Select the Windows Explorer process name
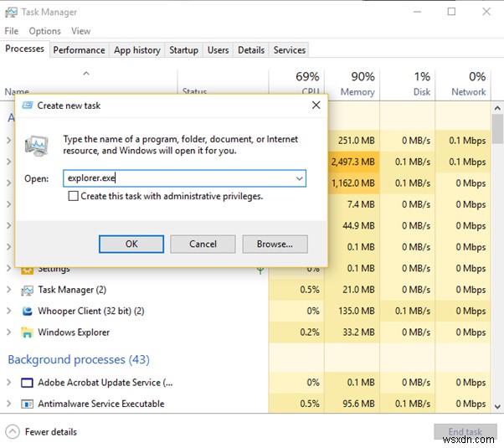The height and width of the screenshot is (448, 504). [x=74, y=332]
